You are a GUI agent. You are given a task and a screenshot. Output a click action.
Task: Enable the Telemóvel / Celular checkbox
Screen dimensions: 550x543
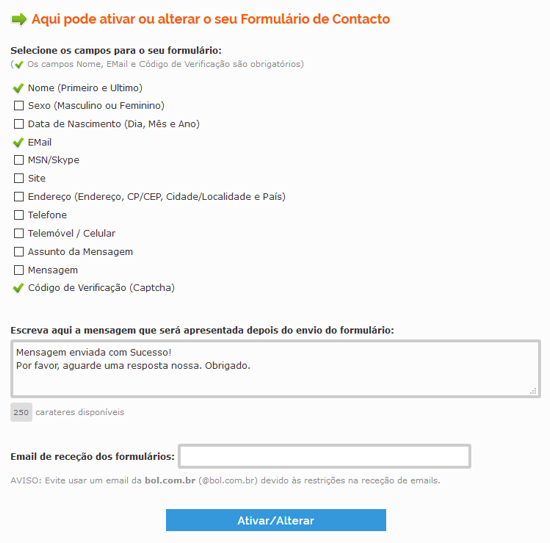coord(19,233)
